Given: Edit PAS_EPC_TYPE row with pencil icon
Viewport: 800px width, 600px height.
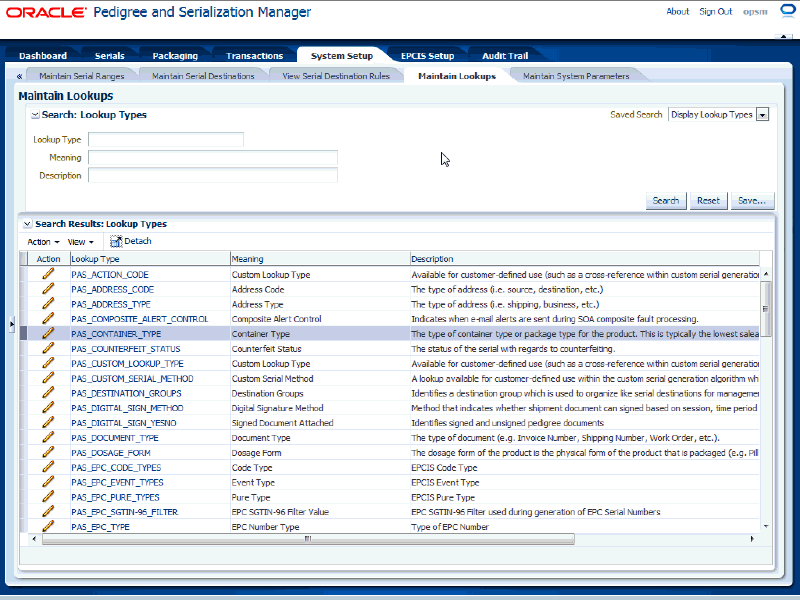Looking at the screenshot, I should tap(48, 526).
